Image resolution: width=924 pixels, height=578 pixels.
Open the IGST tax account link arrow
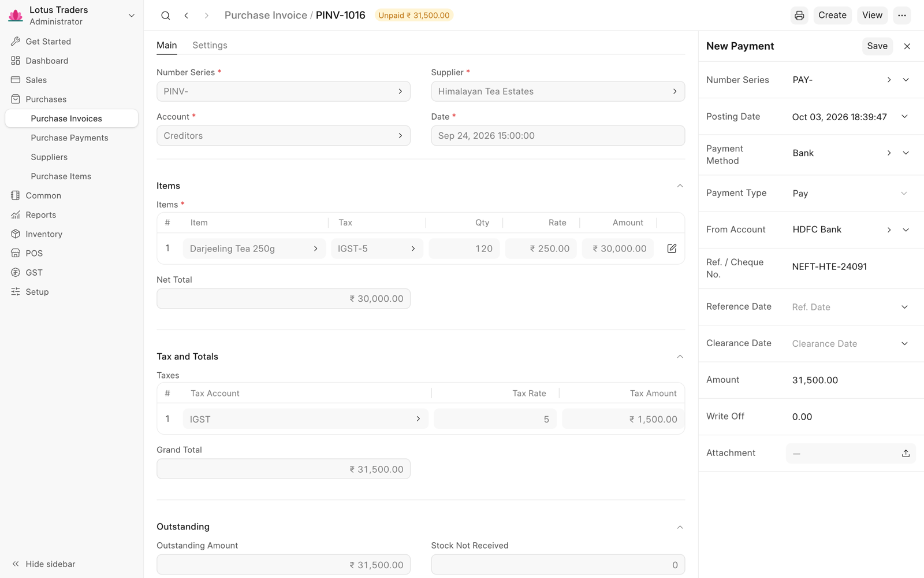[x=418, y=419]
